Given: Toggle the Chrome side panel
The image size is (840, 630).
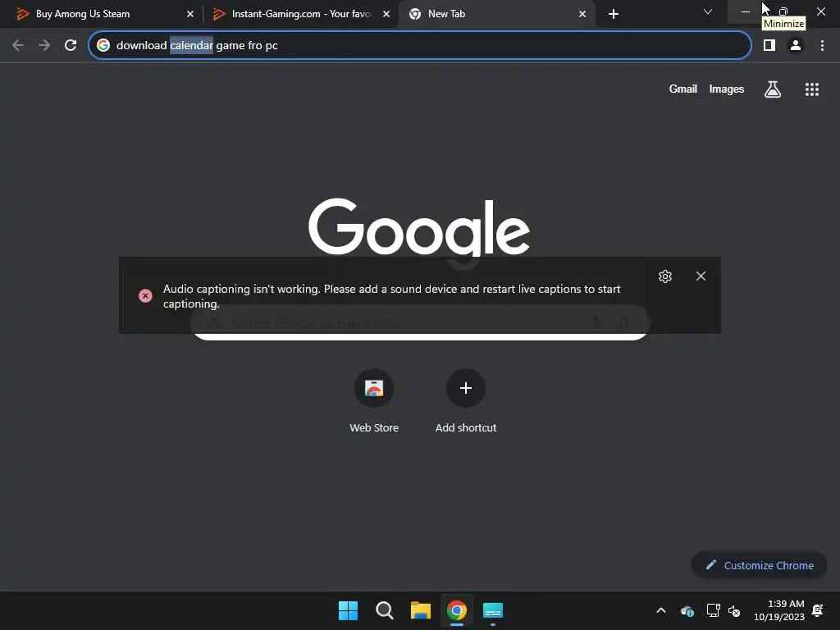Looking at the screenshot, I should tap(769, 46).
